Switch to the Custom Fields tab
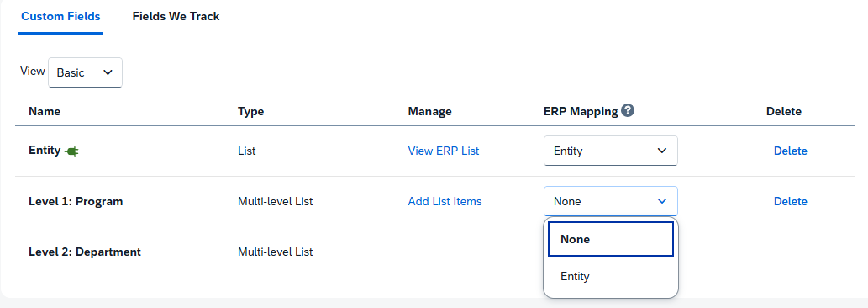This screenshot has height=308, width=868. (60, 17)
